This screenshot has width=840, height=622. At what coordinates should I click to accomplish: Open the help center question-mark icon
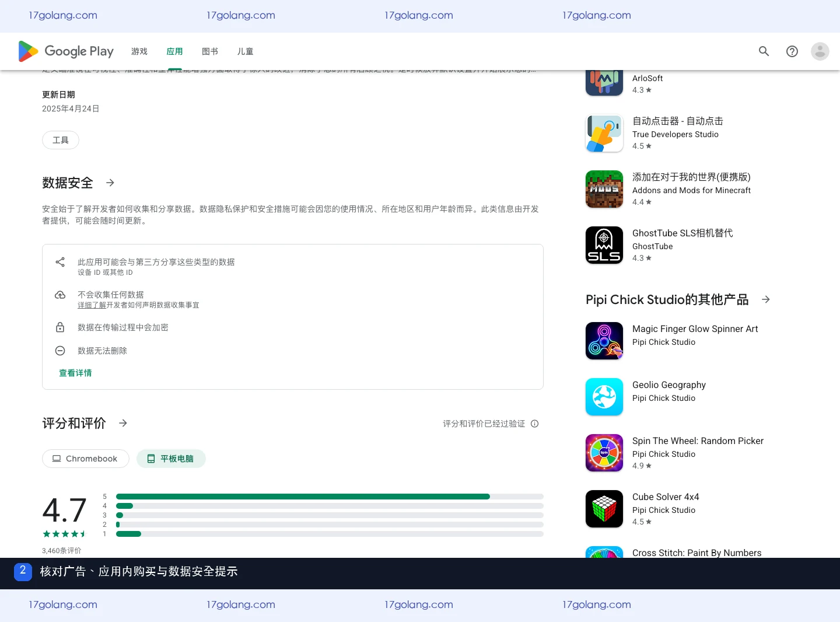[x=792, y=51]
